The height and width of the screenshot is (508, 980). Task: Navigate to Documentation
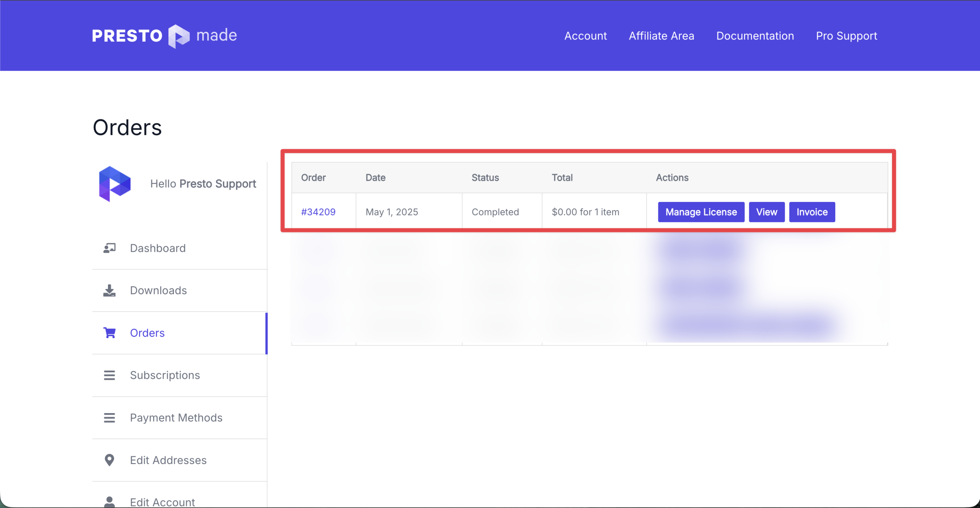click(755, 36)
